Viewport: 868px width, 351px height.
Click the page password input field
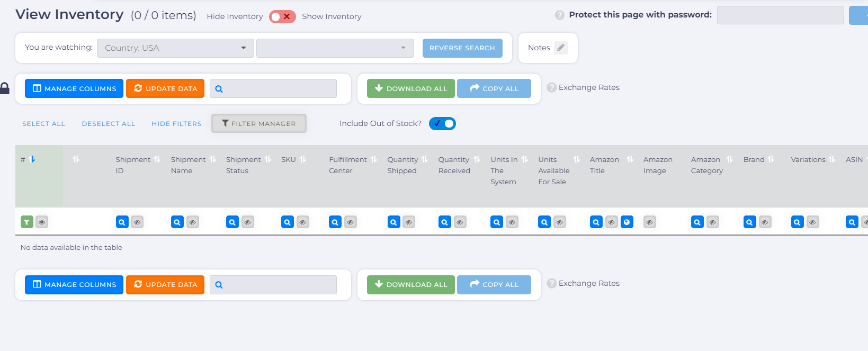[780, 15]
